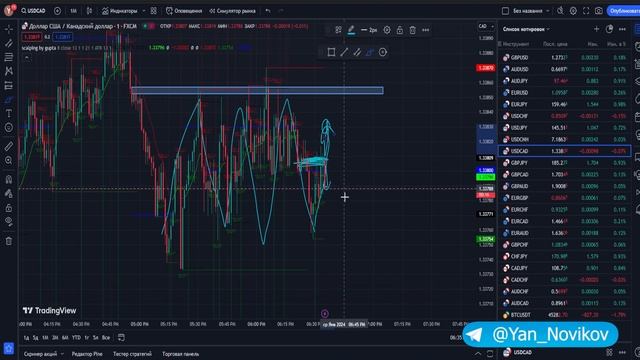This screenshot has height=360, width=640.
Task: Select YTD date range
Action: (76, 338)
